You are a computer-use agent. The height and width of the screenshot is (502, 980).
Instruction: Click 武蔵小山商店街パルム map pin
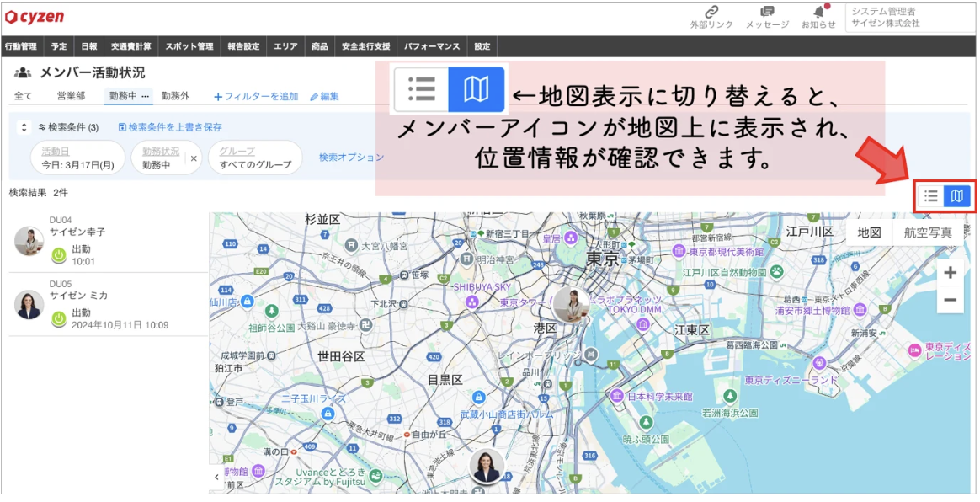point(478,397)
